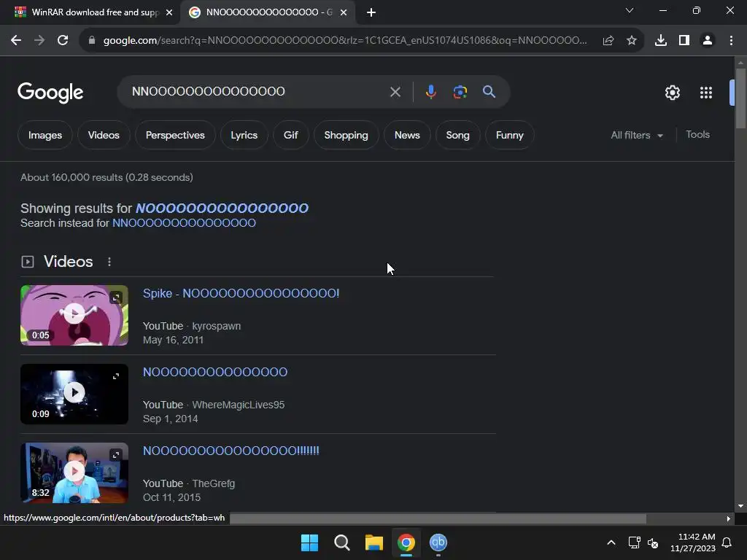
Task: Clear the search query with the X
Action: (395, 91)
